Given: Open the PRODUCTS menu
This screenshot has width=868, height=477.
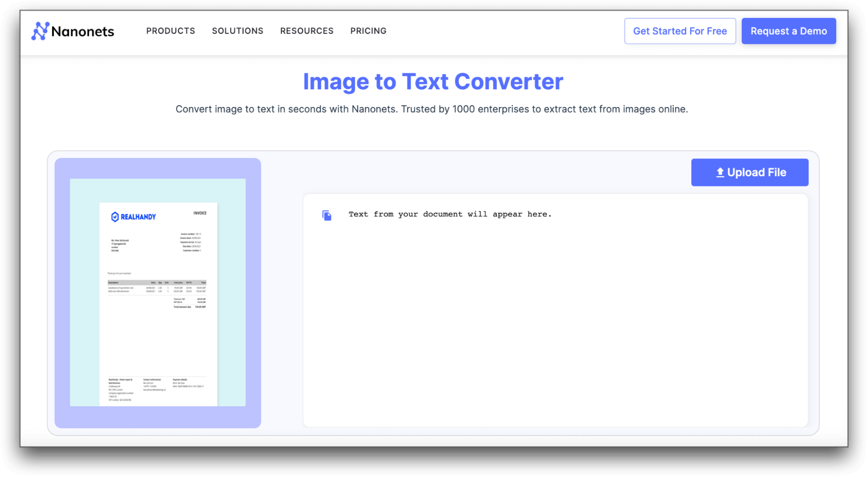Looking at the screenshot, I should click(171, 31).
